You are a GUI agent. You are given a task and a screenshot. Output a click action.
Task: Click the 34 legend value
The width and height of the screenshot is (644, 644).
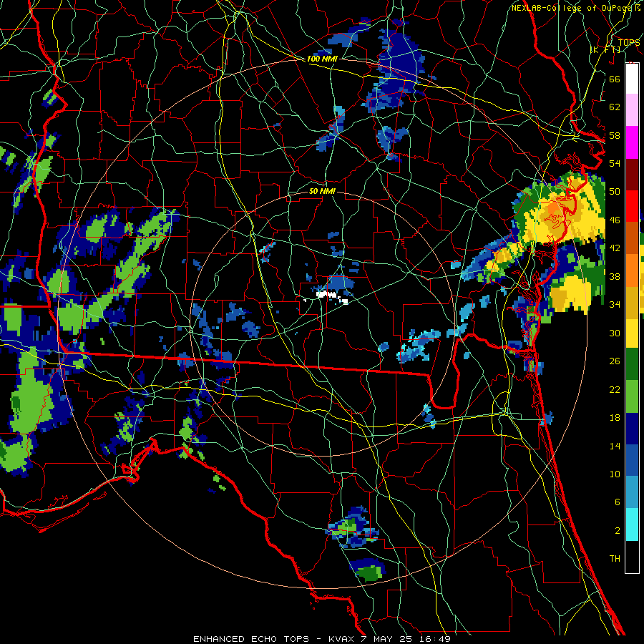click(x=615, y=305)
